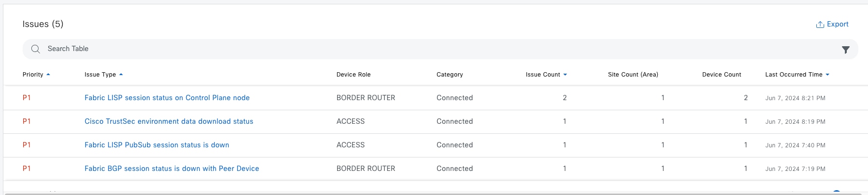Click the Jun 7, 2024 8:21 PM cell
The width and height of the screenshot is (868, 195).
click(795, 98)
